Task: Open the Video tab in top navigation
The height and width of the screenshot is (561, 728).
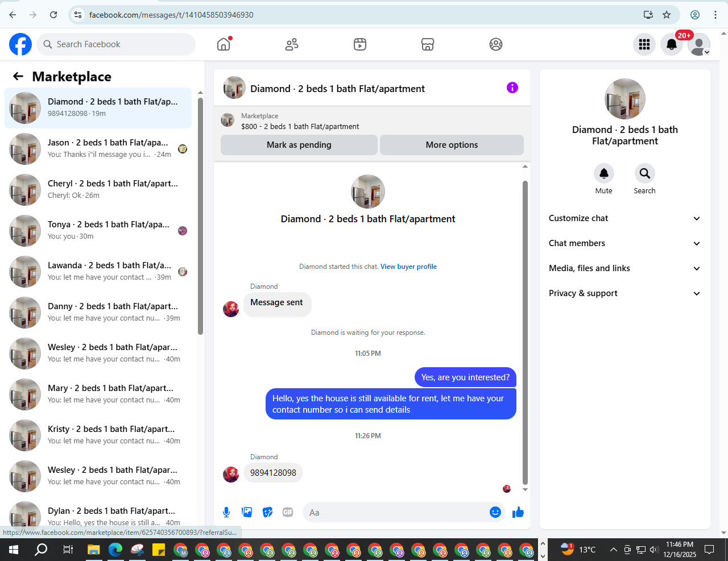Action: click(x=360, y=44)
